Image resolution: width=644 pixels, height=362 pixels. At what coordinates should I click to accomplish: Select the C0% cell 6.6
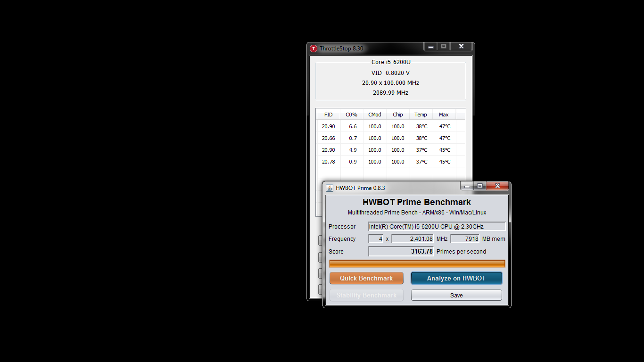click(353, 126)
